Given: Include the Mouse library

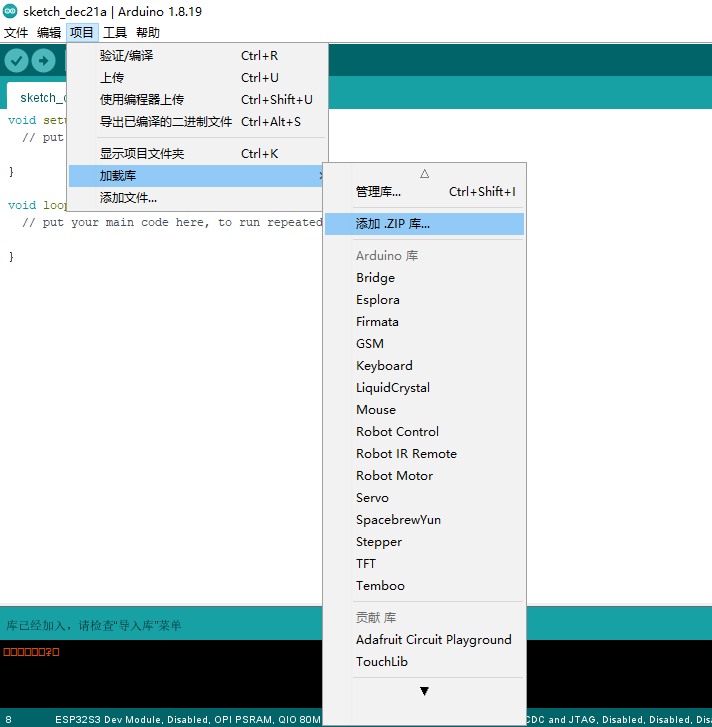Looking at the screenshot, I should tap(424, 410).
